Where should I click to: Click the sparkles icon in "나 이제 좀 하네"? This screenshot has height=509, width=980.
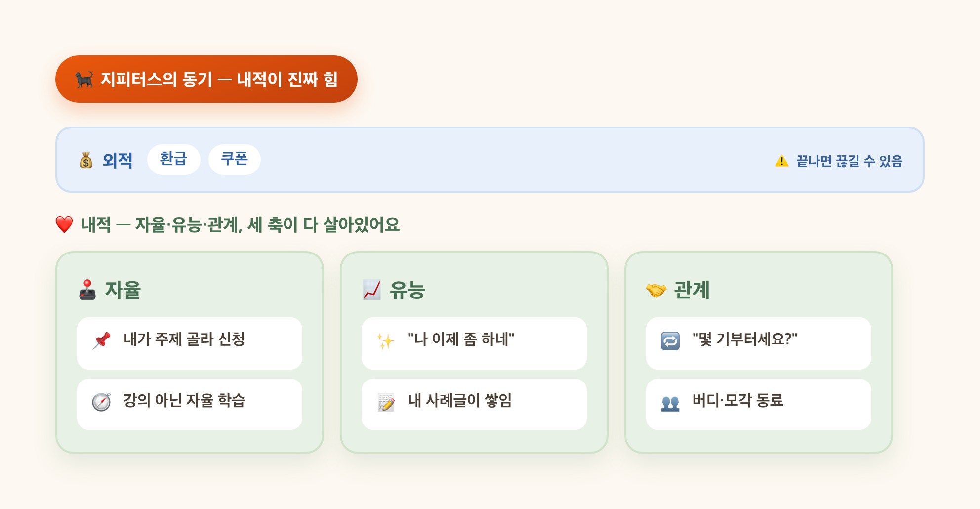pyautogui.click(x=386, y=340)
